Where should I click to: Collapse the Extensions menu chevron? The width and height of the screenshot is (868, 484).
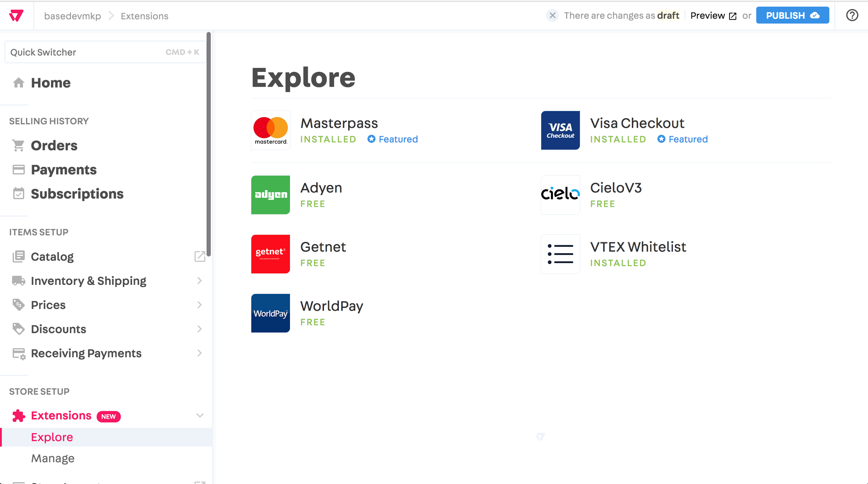[x=199, y=415]
